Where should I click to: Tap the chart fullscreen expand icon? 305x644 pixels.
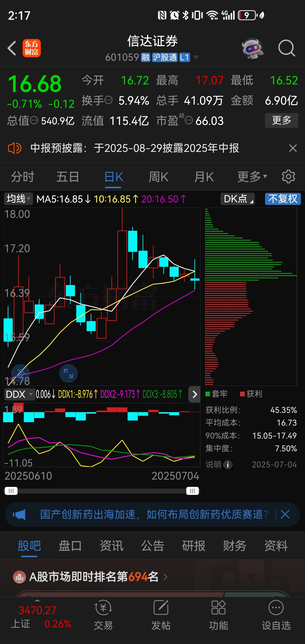pos(68,373)
